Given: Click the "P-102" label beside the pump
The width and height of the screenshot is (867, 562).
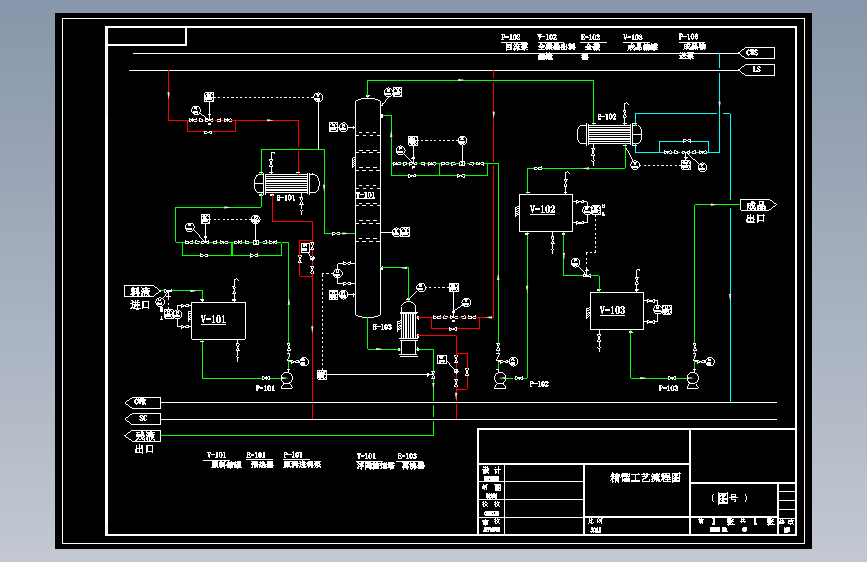Looking at the screenshot, I should (x=539, y=384).
